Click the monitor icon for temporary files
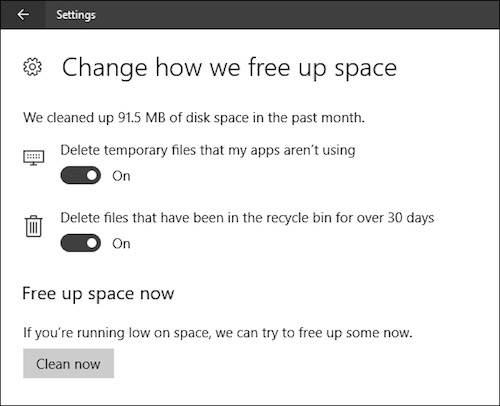 (x=34, y=158)
